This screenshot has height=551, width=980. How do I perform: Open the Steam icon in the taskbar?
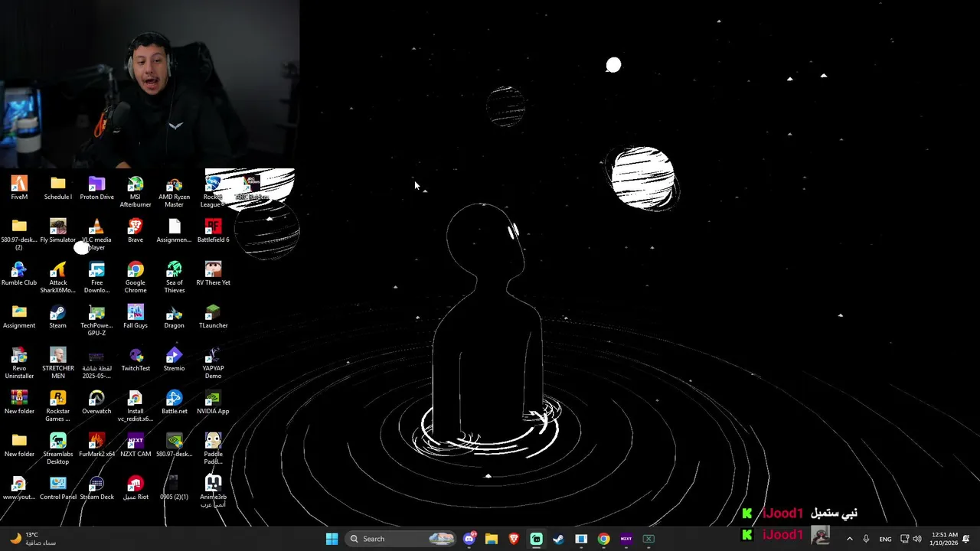(559, 539)
